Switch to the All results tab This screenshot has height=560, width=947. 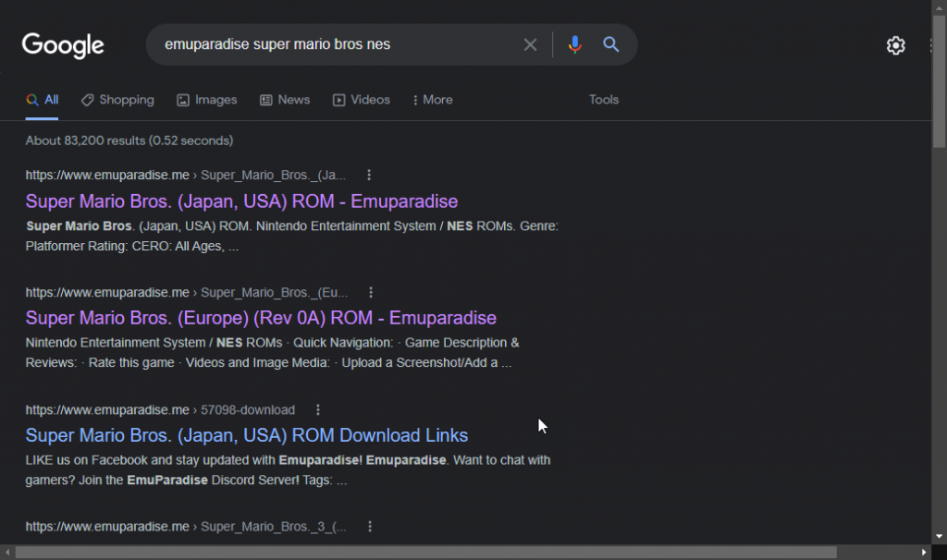[43, 99]
